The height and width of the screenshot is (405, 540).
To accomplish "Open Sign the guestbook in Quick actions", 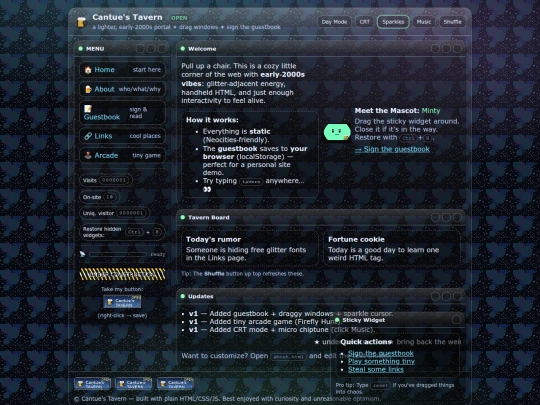I will pos(381,353).
